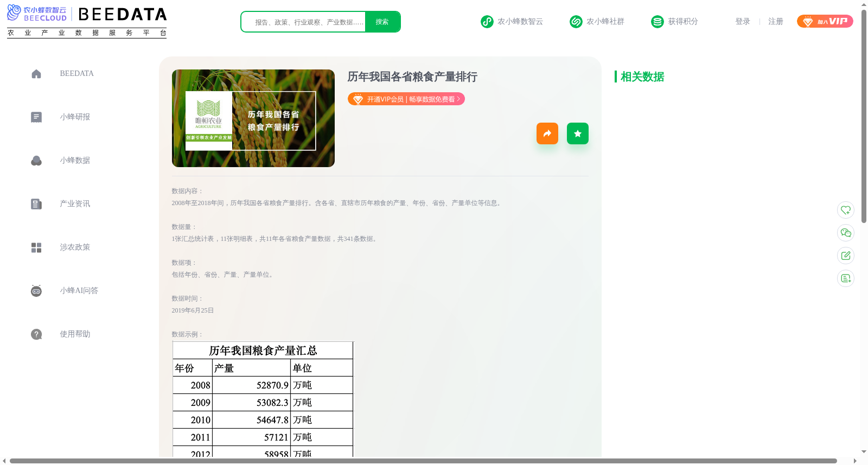This screenshot has height=465, width=868.
Task: Click the 小蜂研报 report icon
Action: (36, 117)
